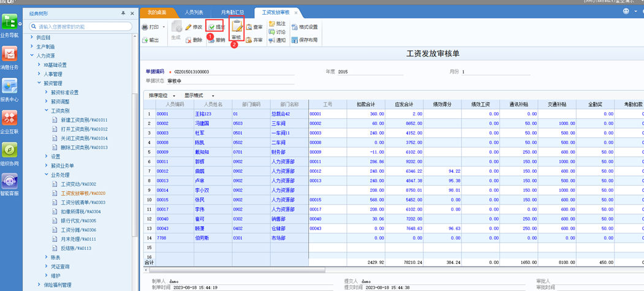The image size is (644, 291).
Task: Expand the 账表 tree node
Action: pos(47,257)
